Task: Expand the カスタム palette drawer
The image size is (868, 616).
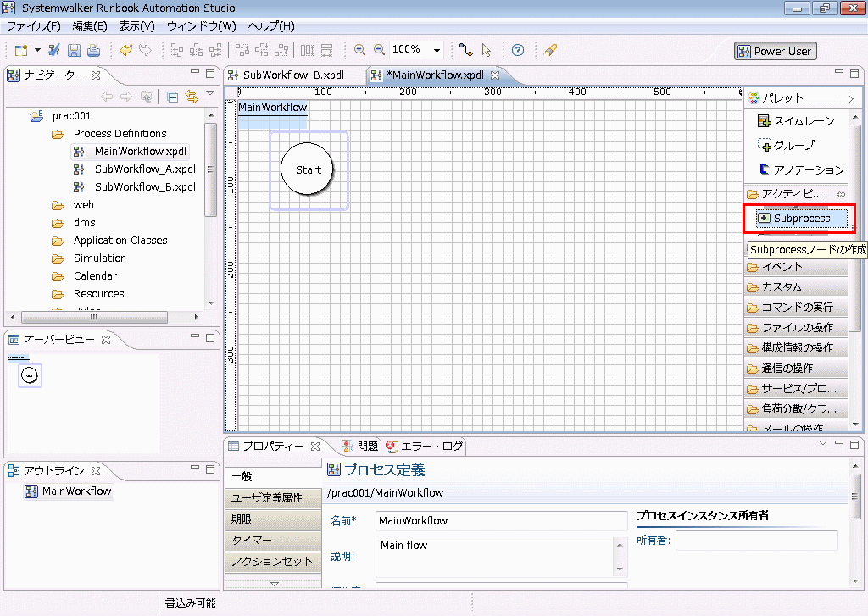Action: 795,287
